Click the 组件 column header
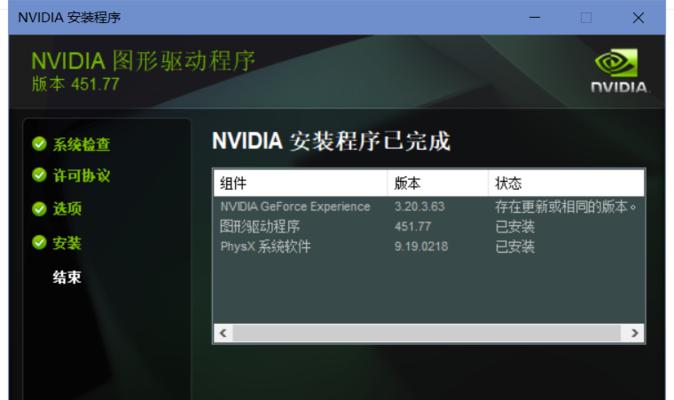 click(300, 183)
